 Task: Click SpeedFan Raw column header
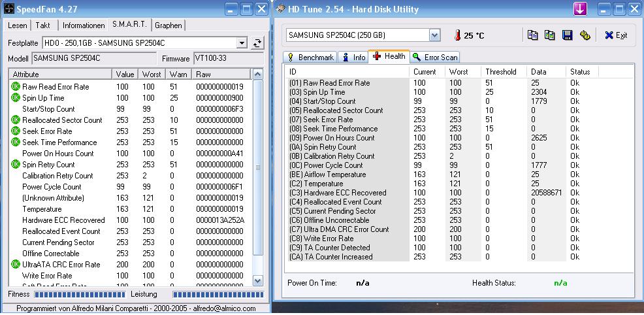[x=221, y=75]
